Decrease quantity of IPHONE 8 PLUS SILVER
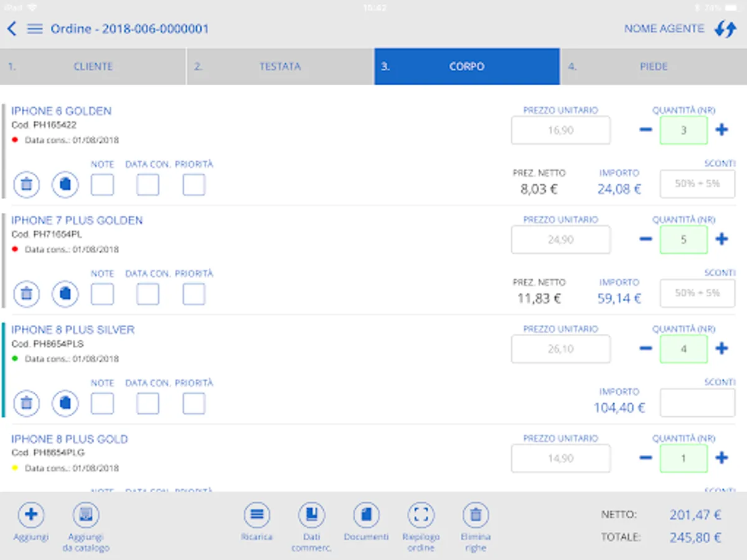Image resolution: width=747 pixels, height=560 pixels. coord(646,348)
